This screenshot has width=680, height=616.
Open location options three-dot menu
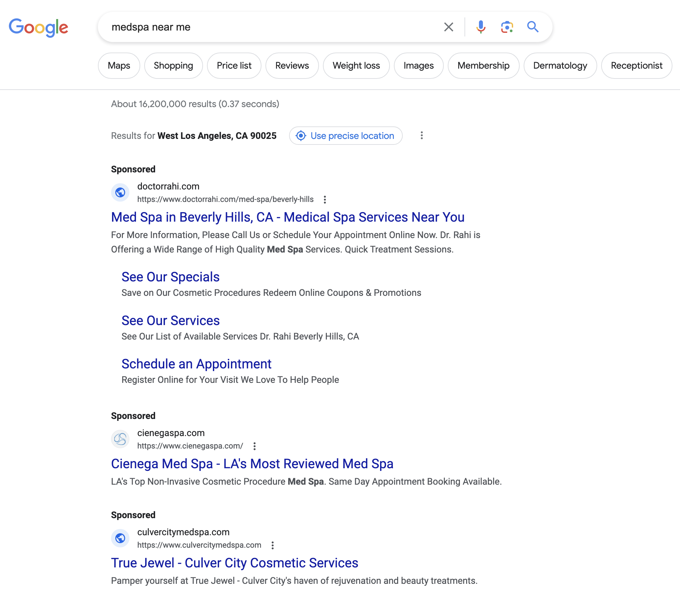[421, 136]
